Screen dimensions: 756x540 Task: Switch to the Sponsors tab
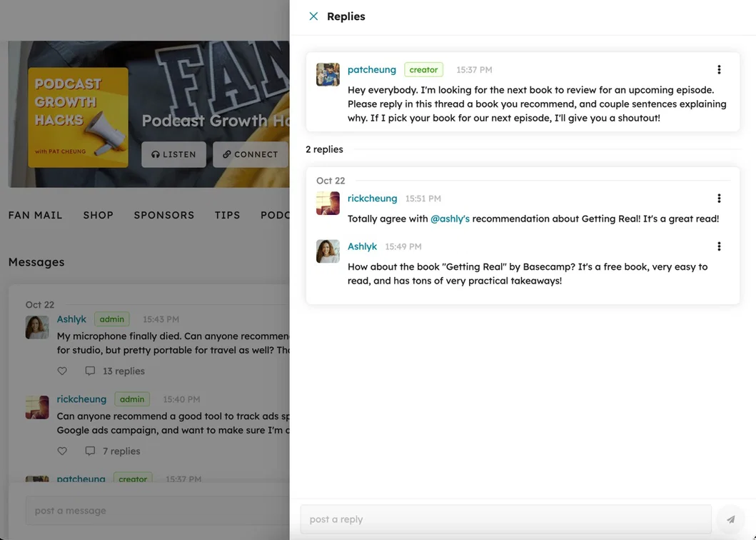click(x=164, y=215)
